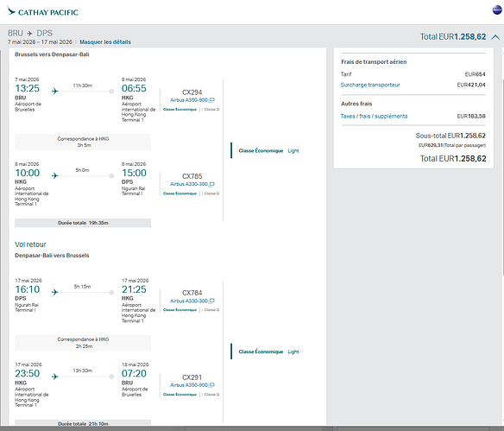Open aircraft info icon for CX291
Screen dimensions: 504x431
point(211,385)
